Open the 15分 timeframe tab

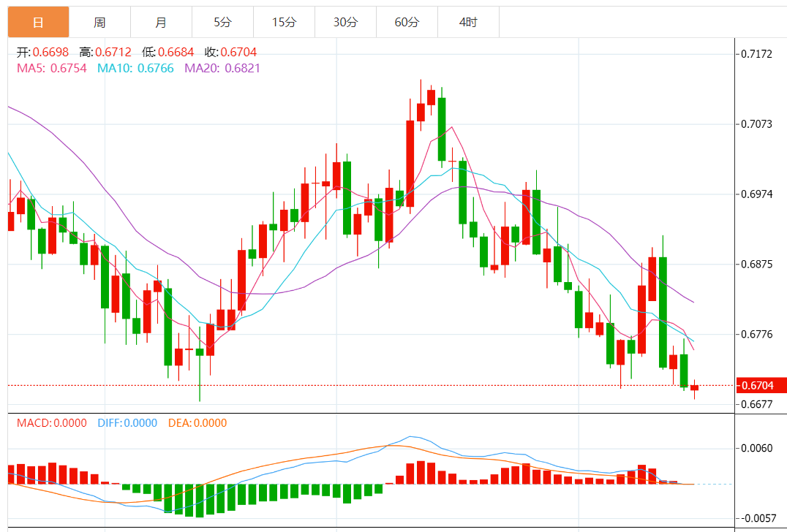point(284,22)
